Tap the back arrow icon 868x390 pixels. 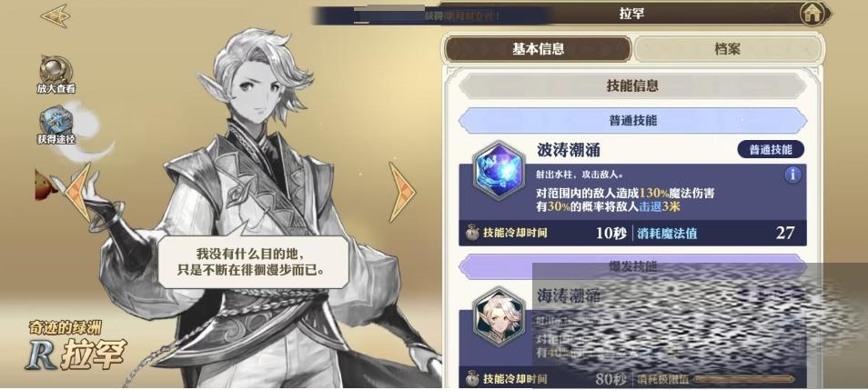(55, 15)
